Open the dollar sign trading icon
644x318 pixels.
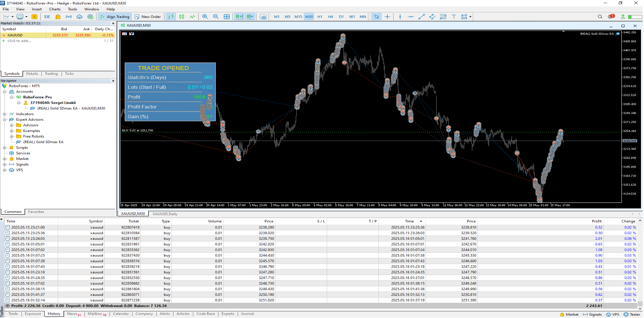(34, 16)
